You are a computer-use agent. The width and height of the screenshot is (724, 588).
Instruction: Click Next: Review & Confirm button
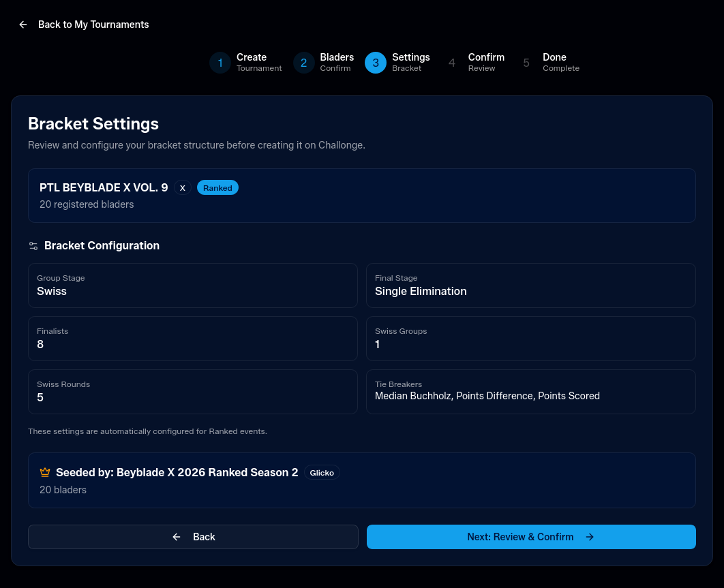point(531,537)
